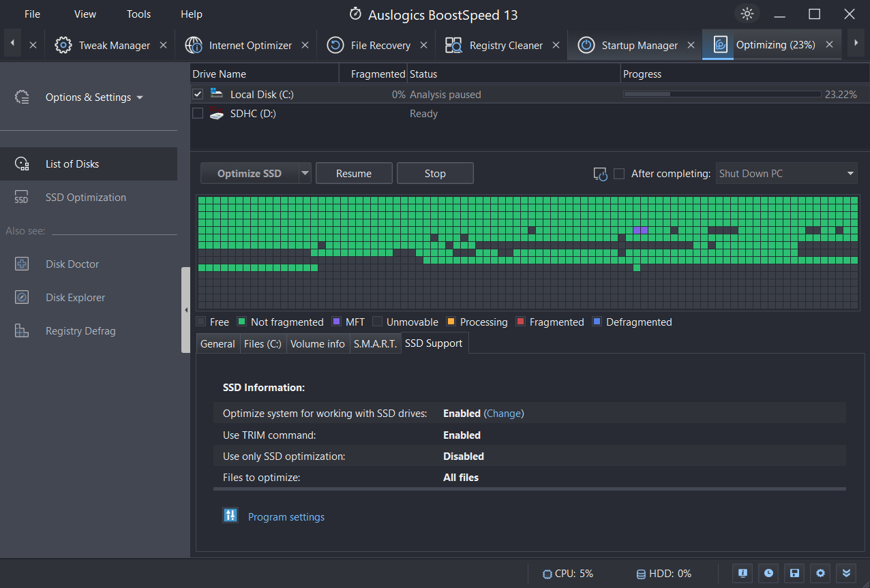Open the scheduler clock icon in status bar
This screenshot has height=588, width=870.
[768, 573]
